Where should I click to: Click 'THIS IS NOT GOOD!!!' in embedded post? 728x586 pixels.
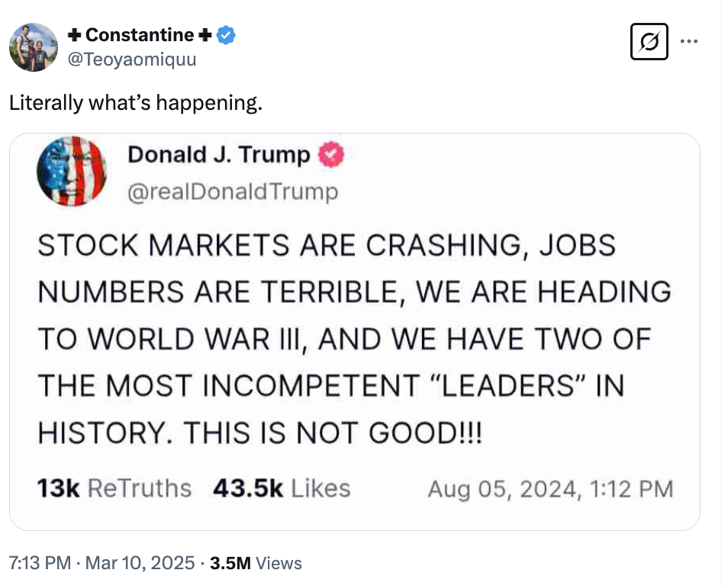click(333, 433)
